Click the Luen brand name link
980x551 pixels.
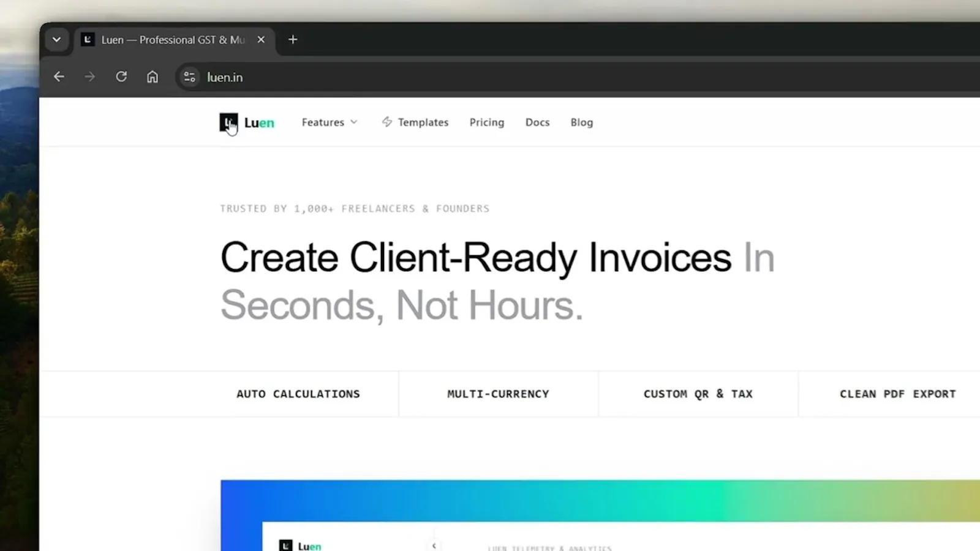click(x=259, y=122)
